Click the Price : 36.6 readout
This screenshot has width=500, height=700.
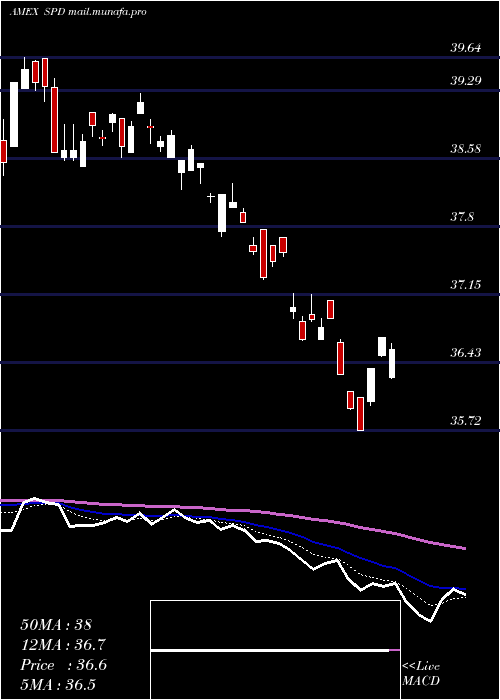[x=63, y=665]
